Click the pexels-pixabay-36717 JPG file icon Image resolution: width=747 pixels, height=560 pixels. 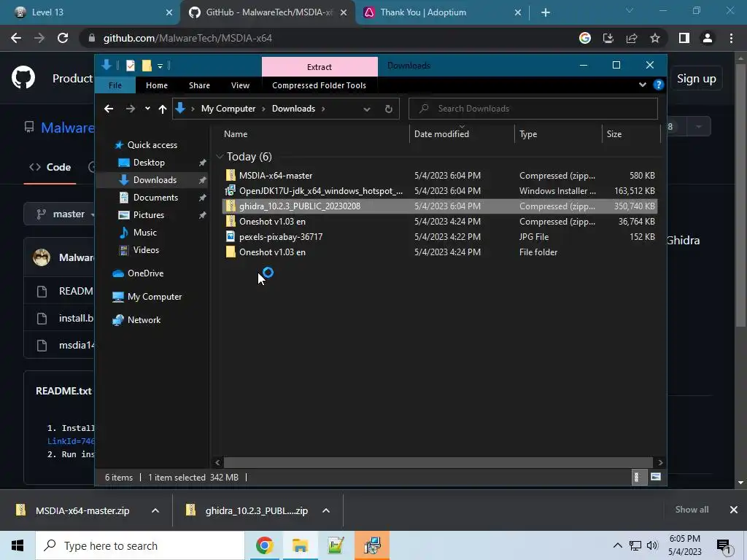pos(231,236)
